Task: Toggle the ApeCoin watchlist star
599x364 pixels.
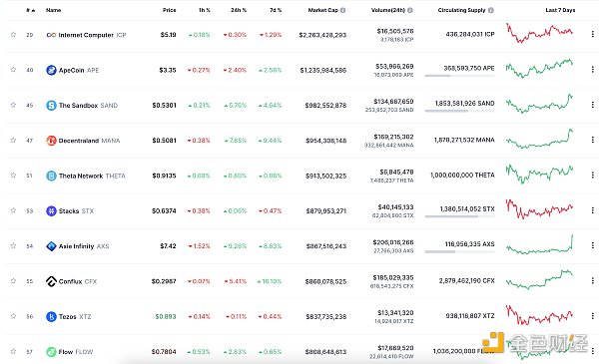Action: (x=13, y=70)
